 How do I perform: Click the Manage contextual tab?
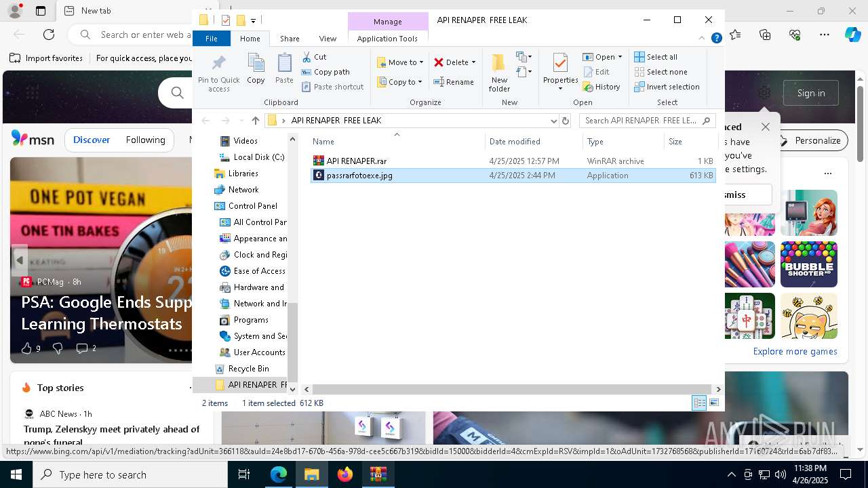pyautogui.click(x=388, y=22)
